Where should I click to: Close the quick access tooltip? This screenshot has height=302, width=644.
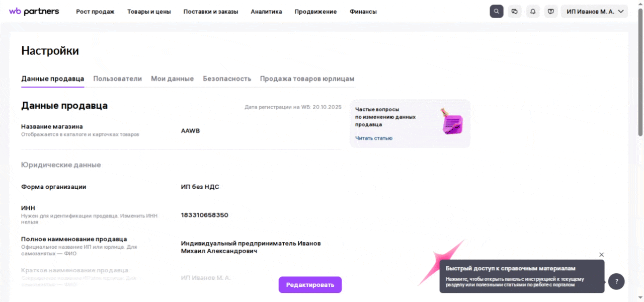[x=602, y=255]
